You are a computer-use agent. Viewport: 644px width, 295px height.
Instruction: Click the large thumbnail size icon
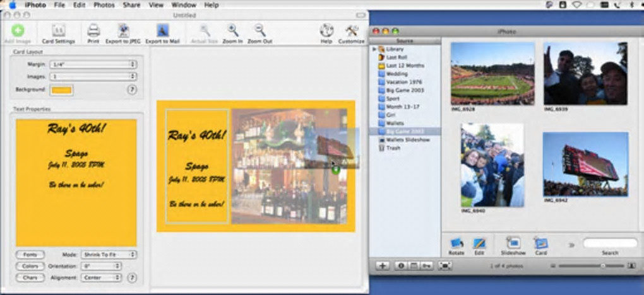tap(631, 266)
